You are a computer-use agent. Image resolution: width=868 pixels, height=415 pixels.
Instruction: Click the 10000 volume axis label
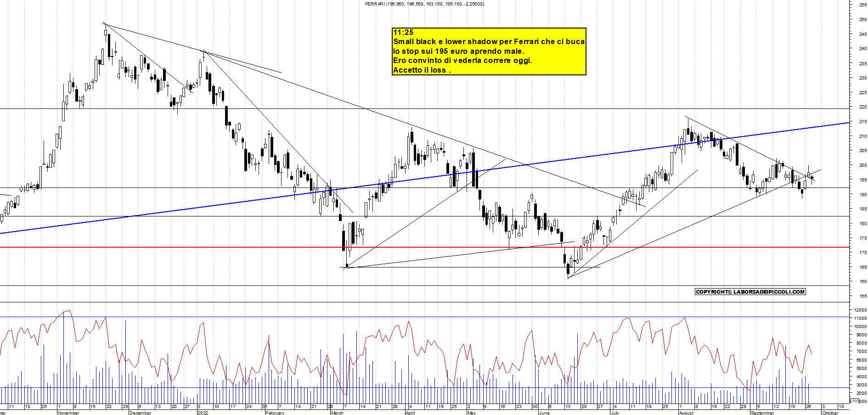[860, 327]
